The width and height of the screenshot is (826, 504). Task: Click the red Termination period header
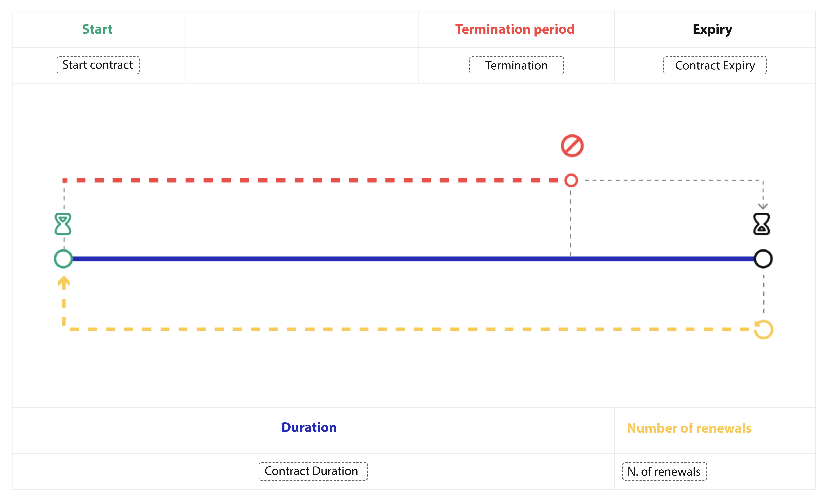(x=515, y=29)
